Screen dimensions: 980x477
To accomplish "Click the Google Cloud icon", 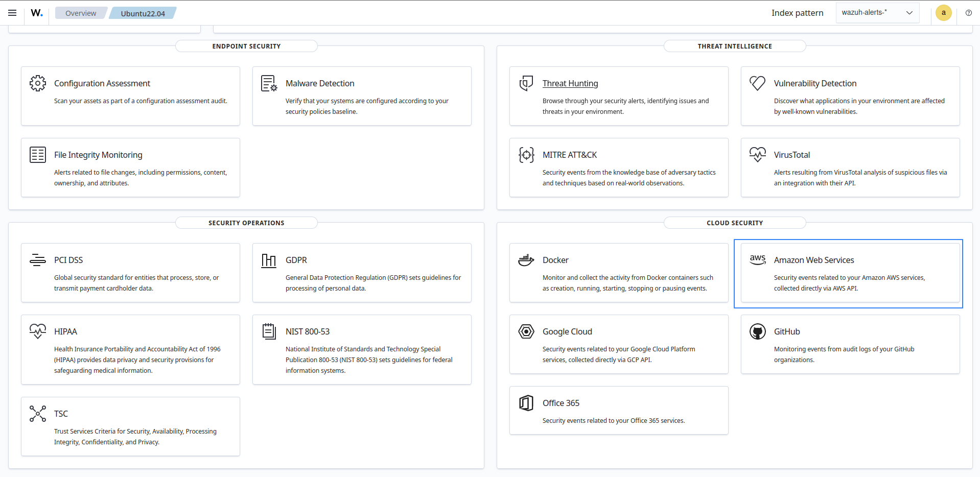I will point(526,331).
